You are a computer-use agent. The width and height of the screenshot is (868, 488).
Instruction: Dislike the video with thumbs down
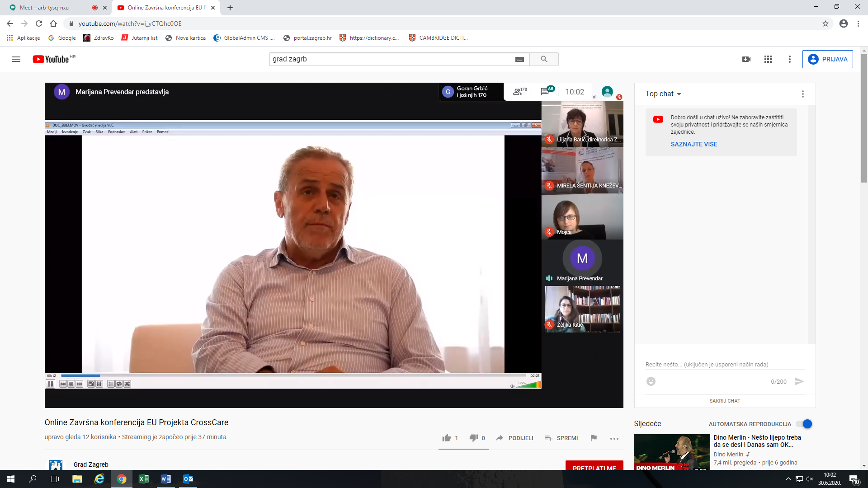pyautogui.click(x=473, y=438)
